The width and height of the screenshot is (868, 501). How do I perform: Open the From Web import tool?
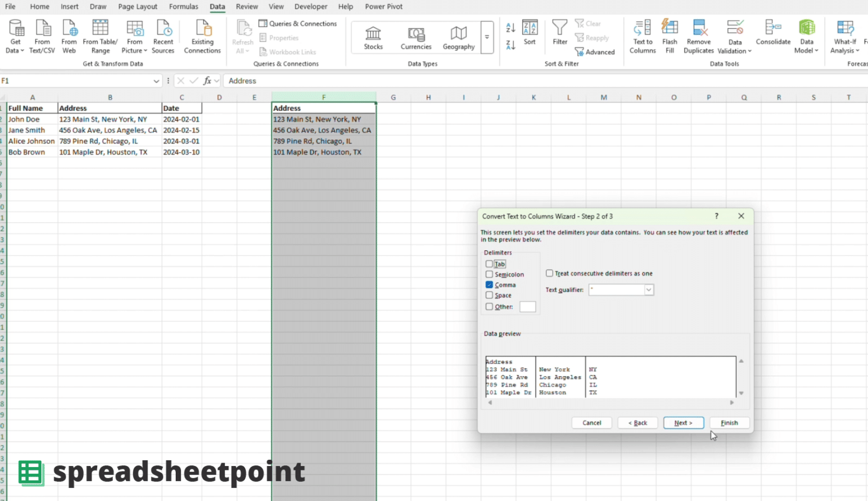[69, 36]
